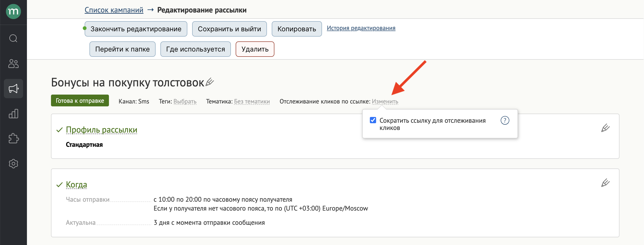Screen dimensions: 644x245
Task: Open the integrations puzzle icon
Action: [x=13, y=138]
